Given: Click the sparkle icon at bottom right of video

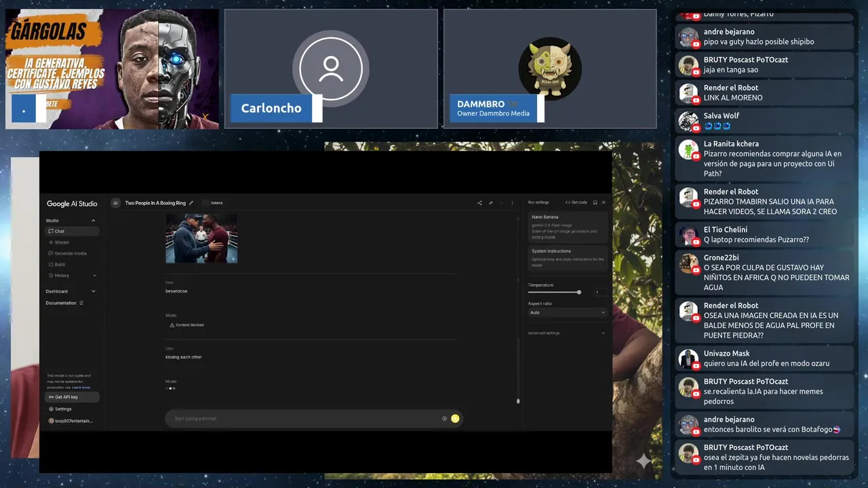Looking at the screenshot, I should click(644, 461).
